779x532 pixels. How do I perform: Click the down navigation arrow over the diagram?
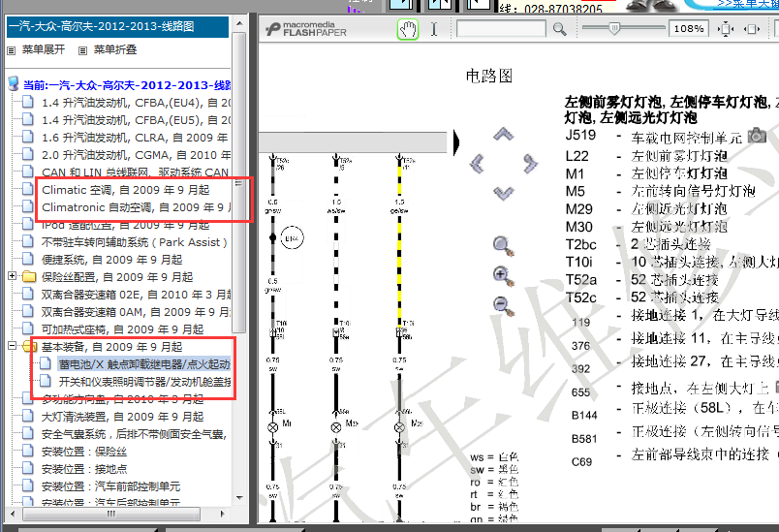point(503,193)
